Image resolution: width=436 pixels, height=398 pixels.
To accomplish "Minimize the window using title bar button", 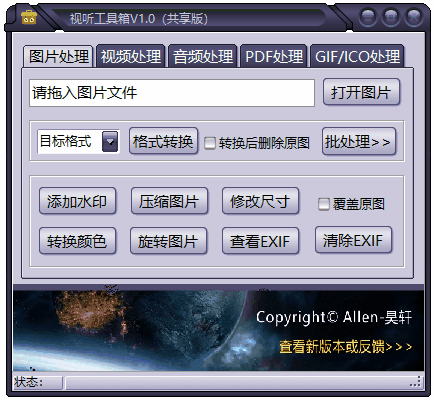I will (368, 17).
